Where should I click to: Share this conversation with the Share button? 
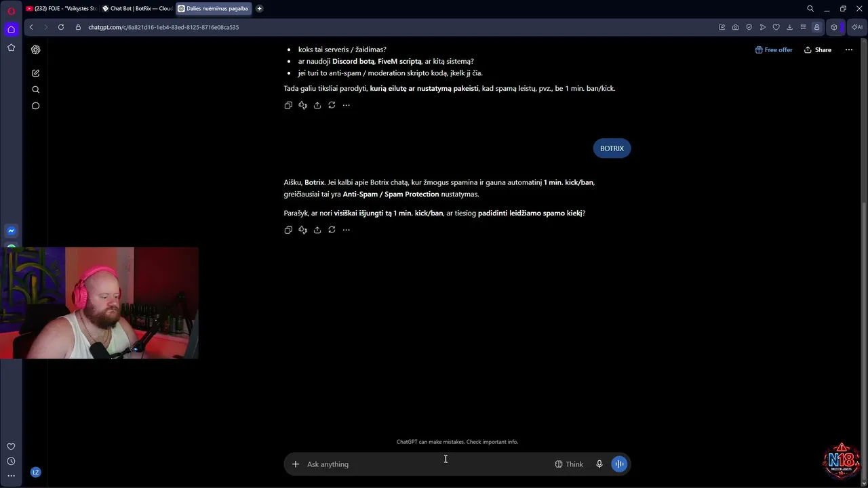tap(818, 49)
